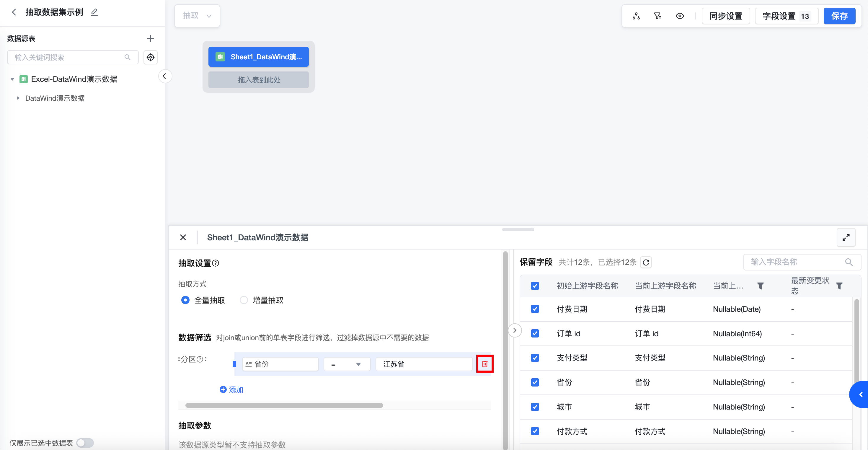The width and height of the screenshot is (868, 450).
Task: Click the filter list icon in top toolbar
Action: pos(657,16)
